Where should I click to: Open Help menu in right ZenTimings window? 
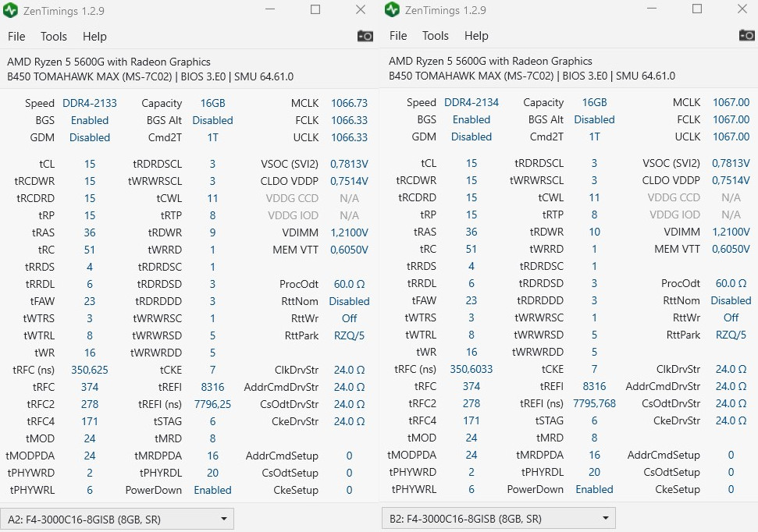(476, 36)
